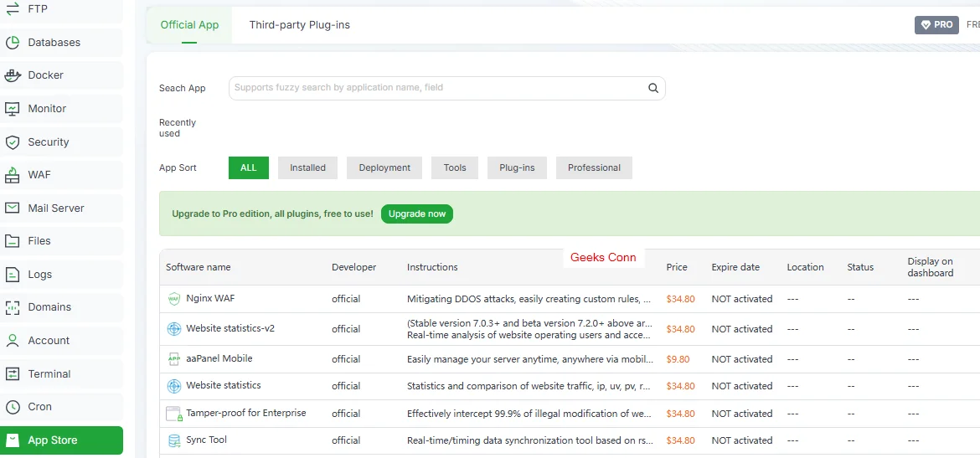Open Tamper-proof for Enterprise entry
Image resolution: width=980 pixels, height=458 pixels.
point(245,413)
